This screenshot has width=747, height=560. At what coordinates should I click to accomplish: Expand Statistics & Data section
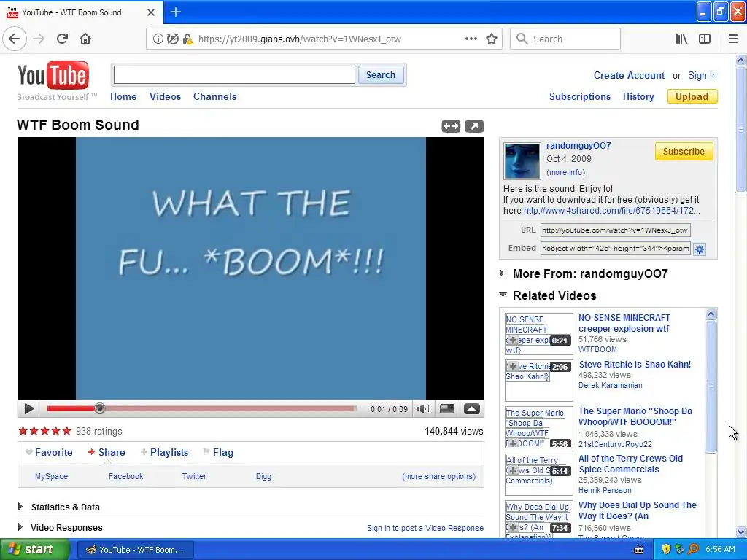click(20, 507)
